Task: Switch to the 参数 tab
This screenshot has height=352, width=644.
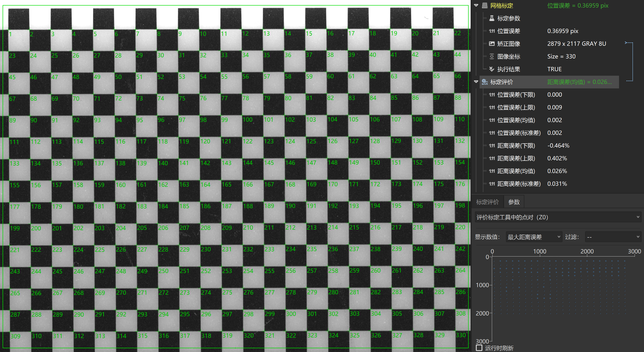Action: (514, 202)
